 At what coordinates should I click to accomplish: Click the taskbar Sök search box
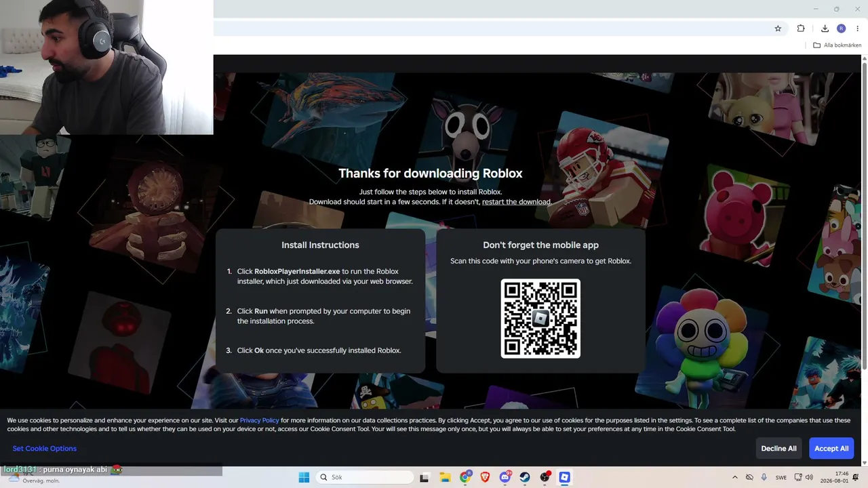[x=365, y=477]
